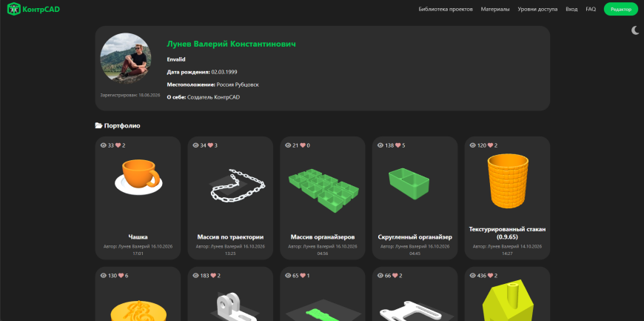Click the КонтрCAD brand name text
644x321 pixels.
(41, 9)
